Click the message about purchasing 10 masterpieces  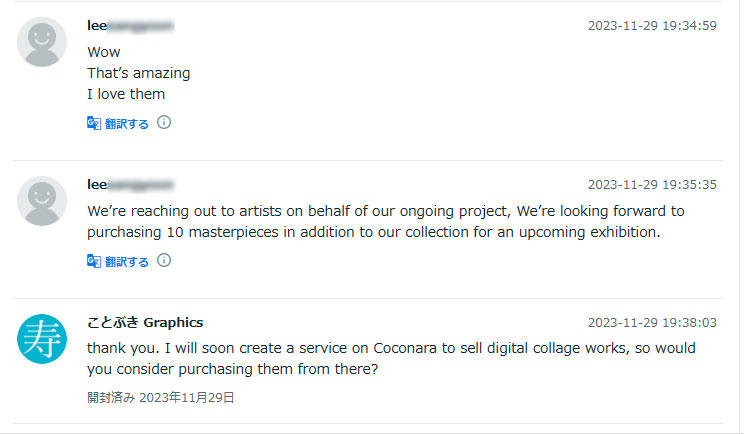385,222
